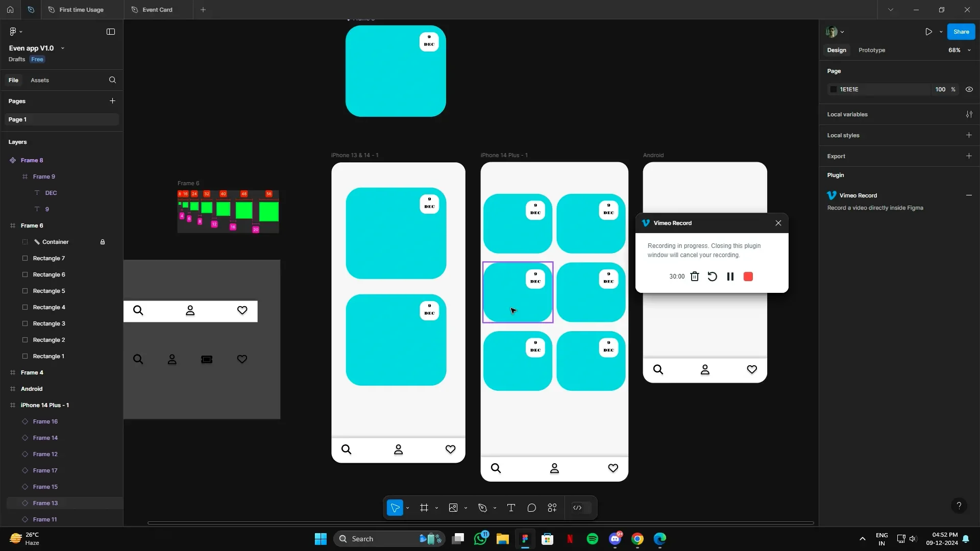Image resolution: width=980 pixels, height=551 pixels.
Task: Open Spotify from the taskbar
Action: [x=592, y=539]
